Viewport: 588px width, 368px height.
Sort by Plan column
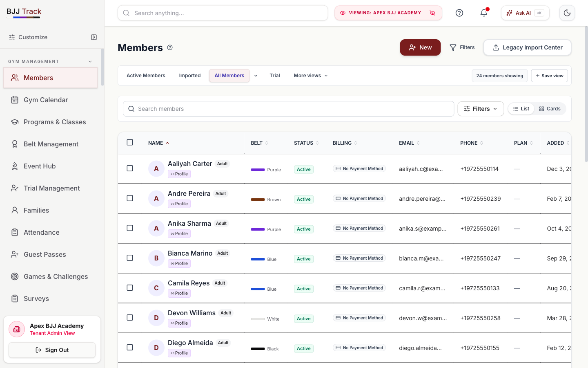coord(523,143)
